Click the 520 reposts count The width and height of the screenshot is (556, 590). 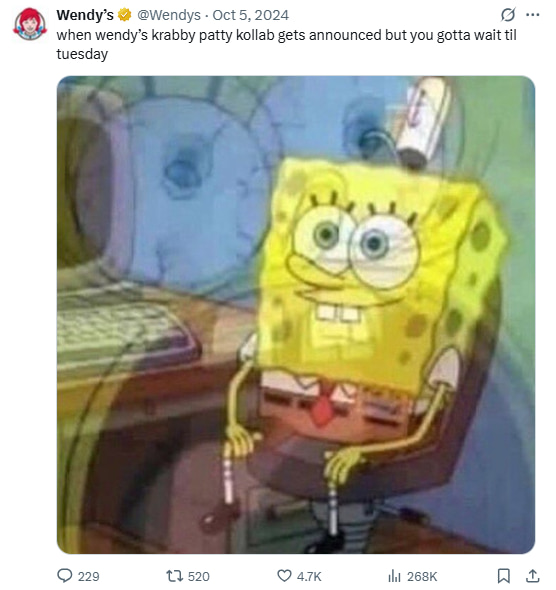point(199,576)
